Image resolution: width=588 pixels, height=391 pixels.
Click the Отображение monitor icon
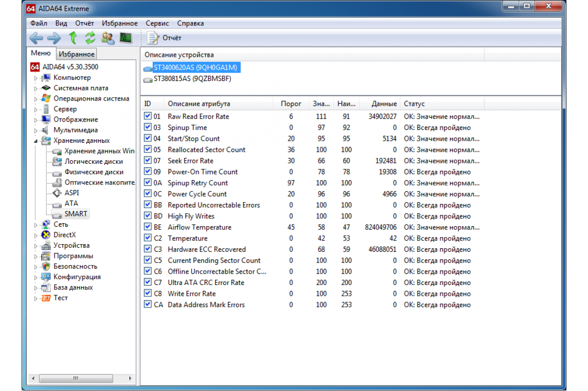(x=47, y=120)
